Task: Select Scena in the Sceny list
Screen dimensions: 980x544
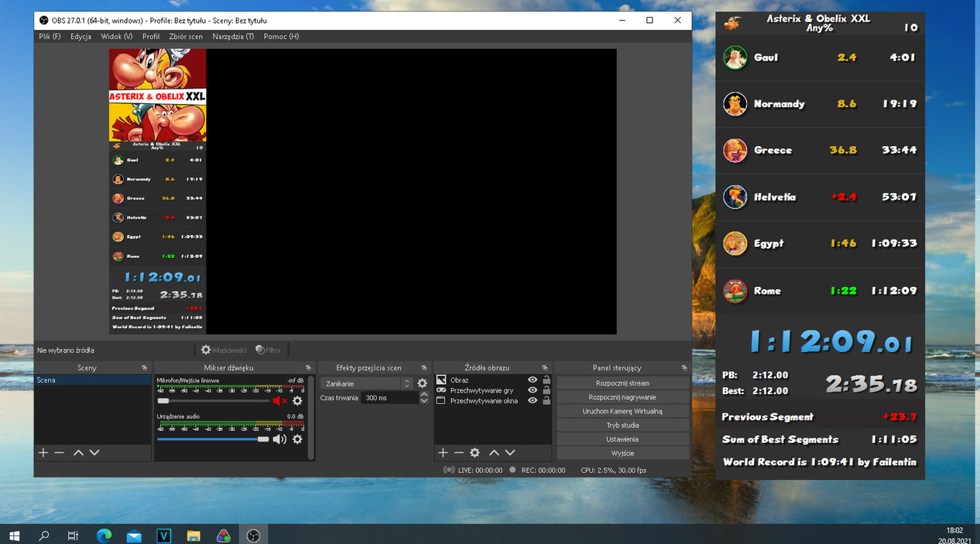Action: [93, 380]
